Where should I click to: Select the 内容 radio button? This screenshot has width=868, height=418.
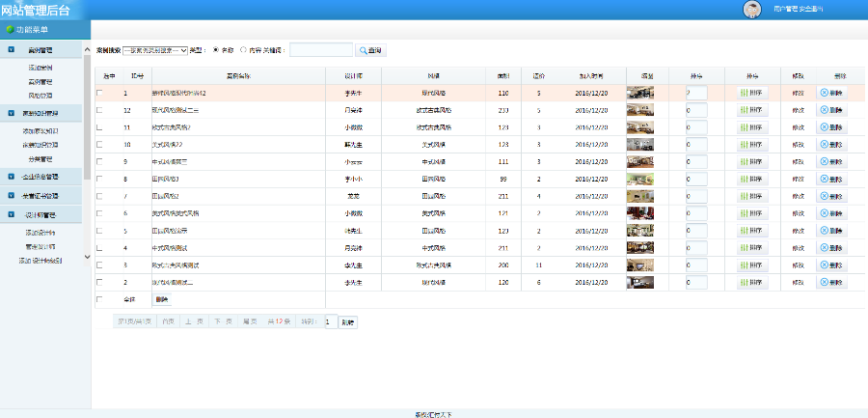pos(244,50)
